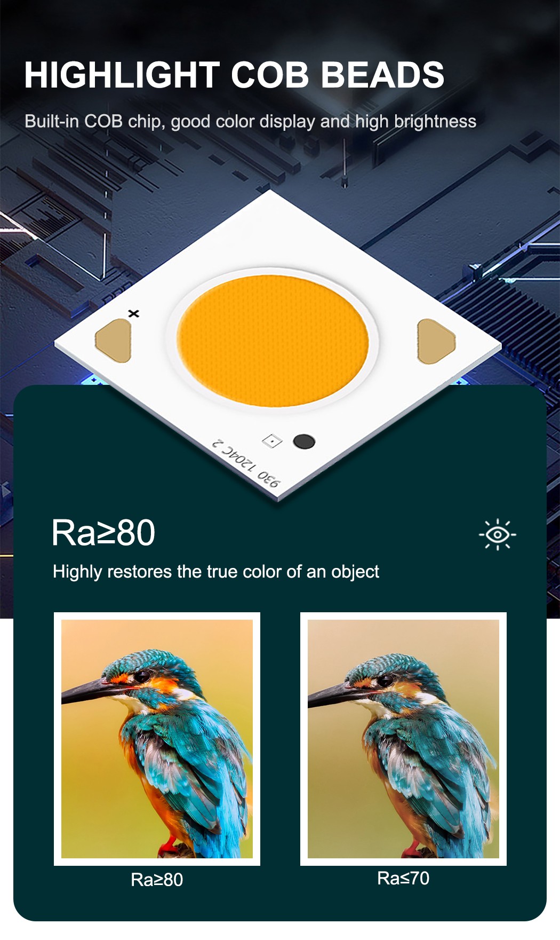The image size is (560, 940).
Task: Select the Ra≤70 kingfisher photo
Action: click(403, 739)
